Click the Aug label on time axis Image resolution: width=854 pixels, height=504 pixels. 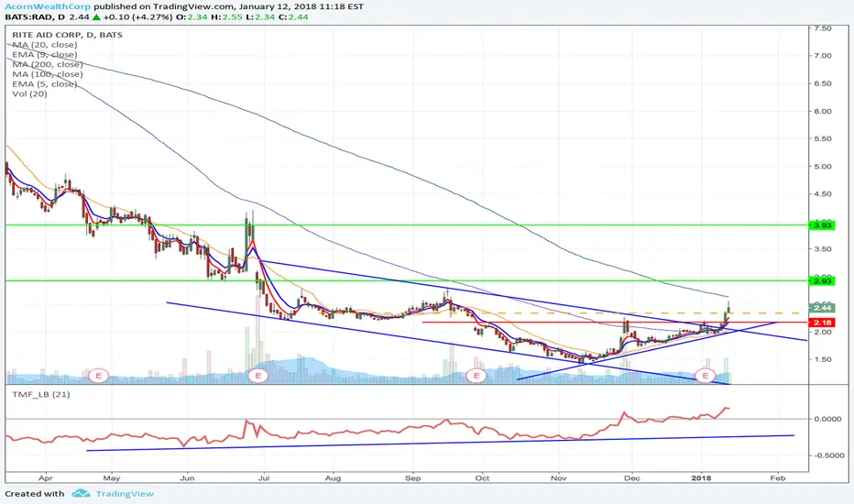pyautogui.click(x=333, y=478)
